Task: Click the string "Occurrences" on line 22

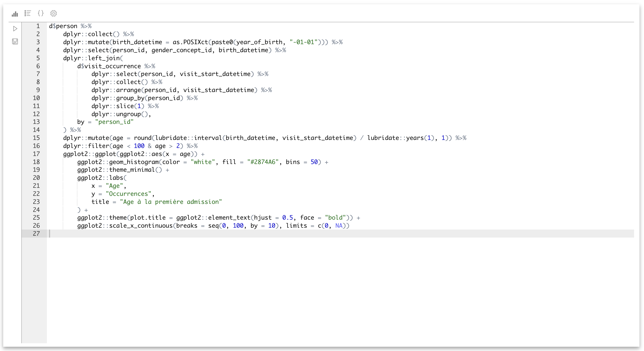Action: point(129,194)
